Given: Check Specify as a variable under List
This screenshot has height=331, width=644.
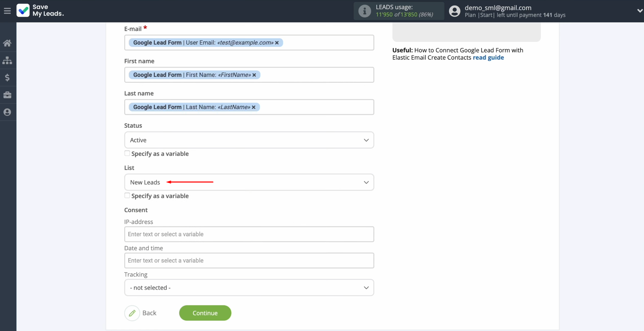Looking at the screenshot, I should [127, 195].
